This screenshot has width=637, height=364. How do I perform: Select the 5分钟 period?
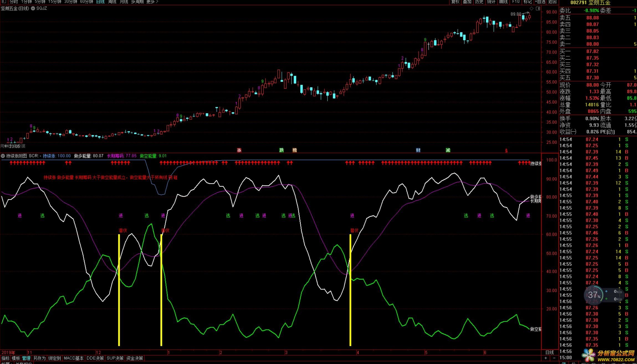click(40, 2)
